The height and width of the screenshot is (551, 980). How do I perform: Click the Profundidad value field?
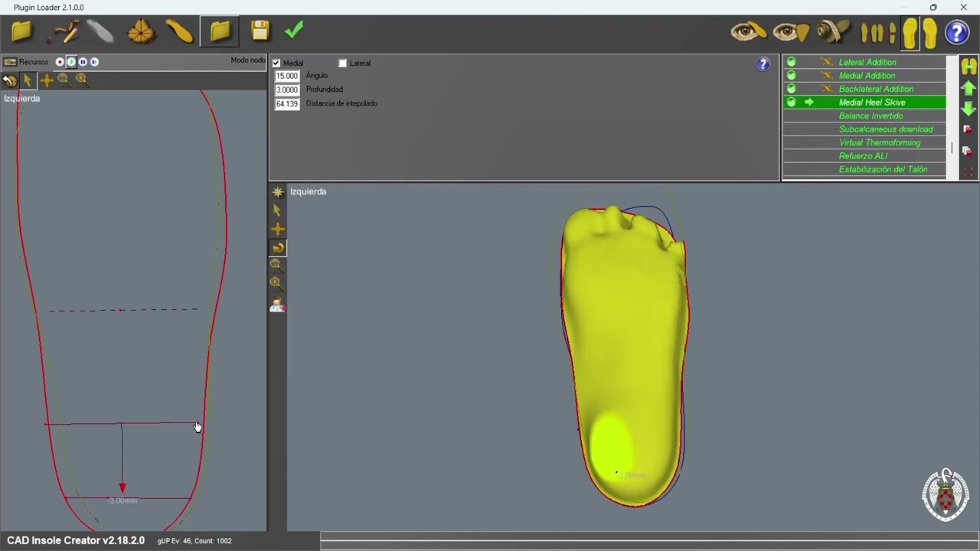(287, 90)
